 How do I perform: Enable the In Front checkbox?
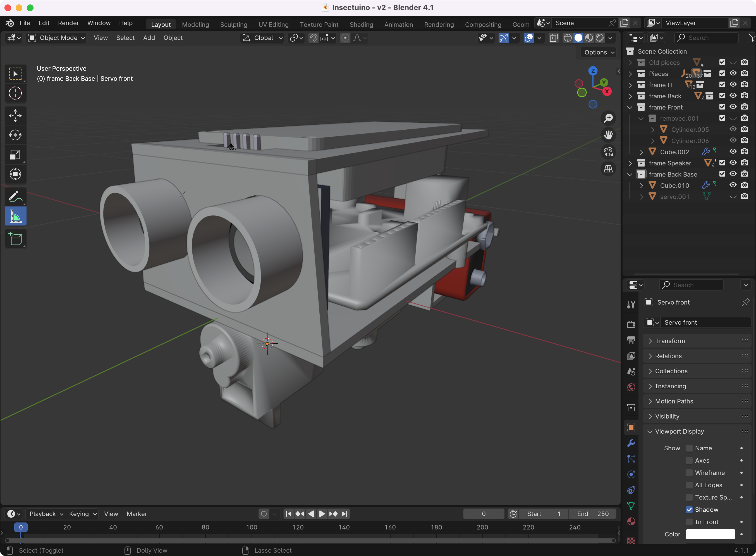point(689,522)
